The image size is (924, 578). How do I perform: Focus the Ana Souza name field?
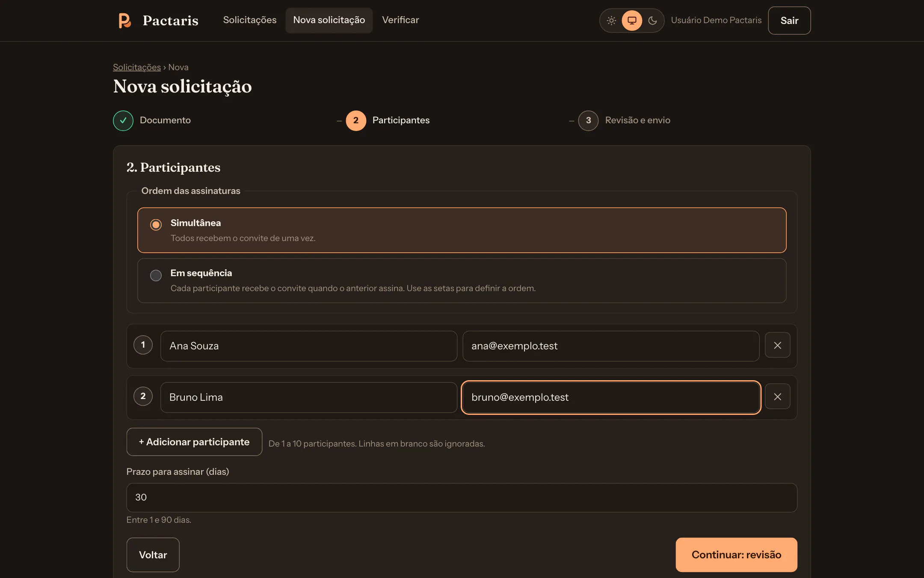click(x=309, y=346)
